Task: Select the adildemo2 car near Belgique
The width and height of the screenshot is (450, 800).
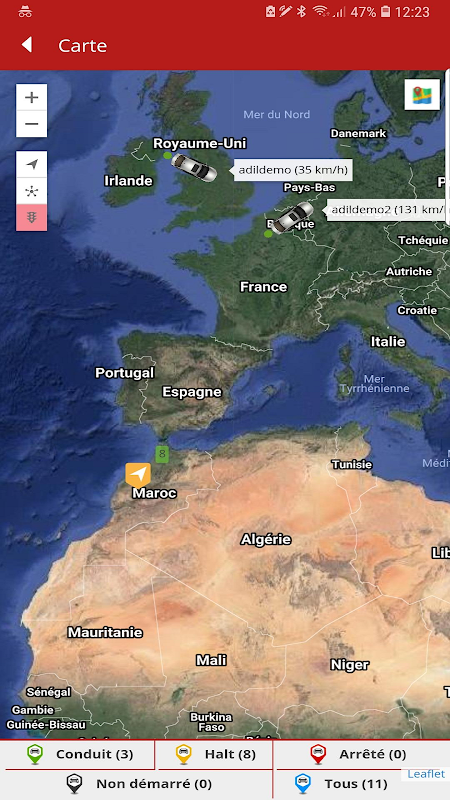Action: [292, 217]
